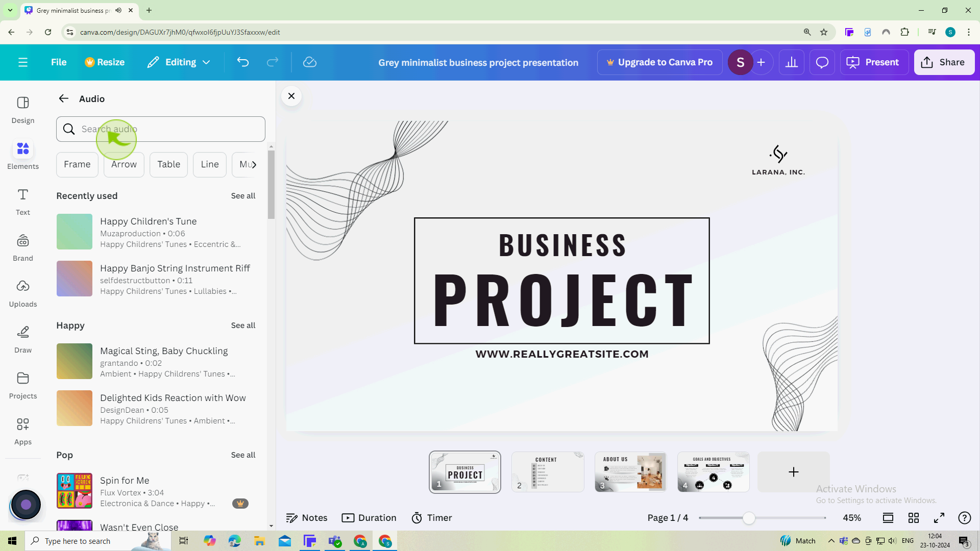
Task: Select Magical Sting, Baby Chuckling track
Action: (x=156, y=362)
